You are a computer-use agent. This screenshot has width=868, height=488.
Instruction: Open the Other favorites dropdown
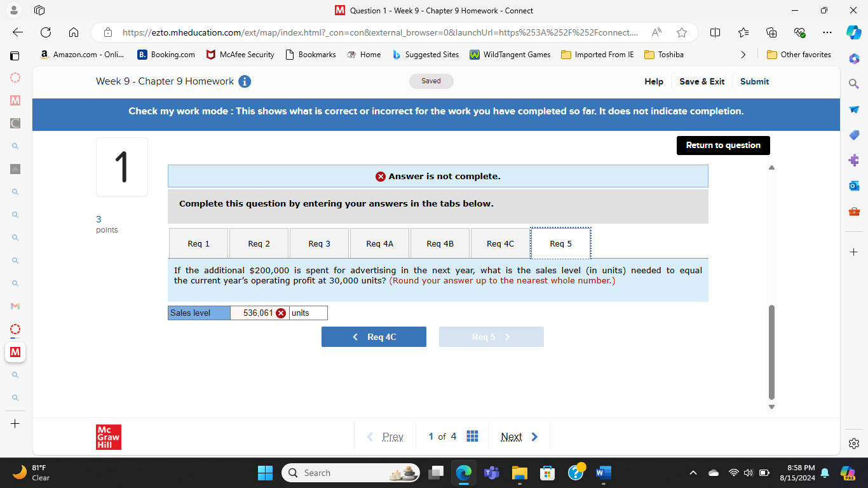(799, 55)
